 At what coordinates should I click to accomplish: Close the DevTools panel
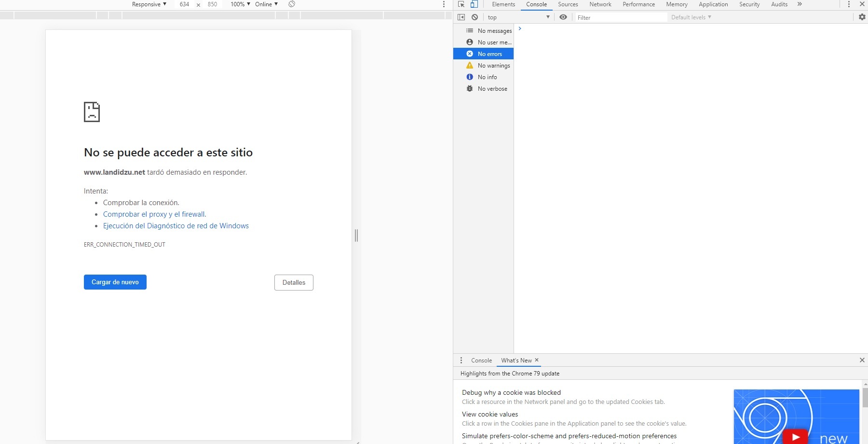pos(862,4)
